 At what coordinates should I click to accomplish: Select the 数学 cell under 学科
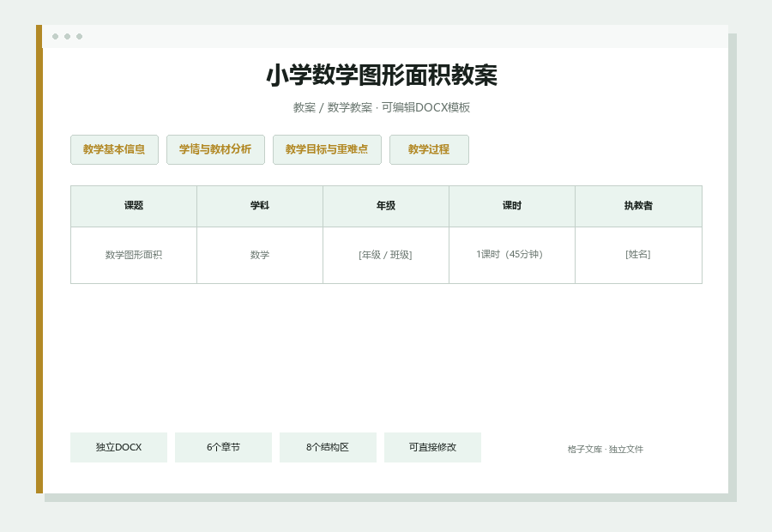(x=260, y=255)
